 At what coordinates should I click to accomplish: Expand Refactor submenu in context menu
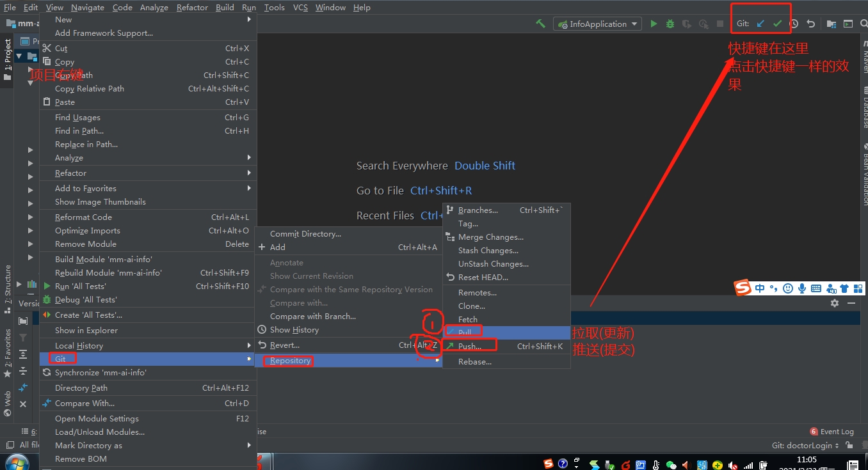[x=148, y=173]
